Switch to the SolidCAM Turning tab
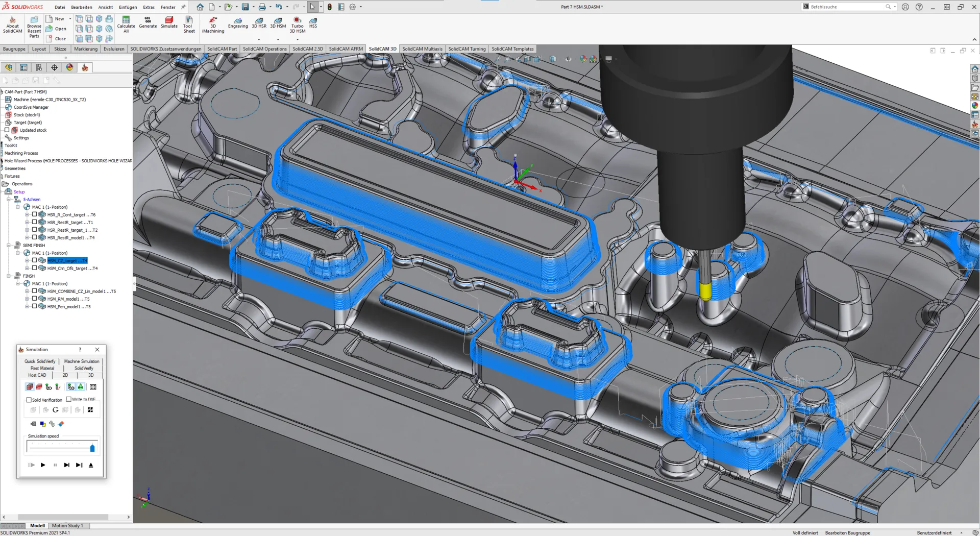 (x=467, y=48)
